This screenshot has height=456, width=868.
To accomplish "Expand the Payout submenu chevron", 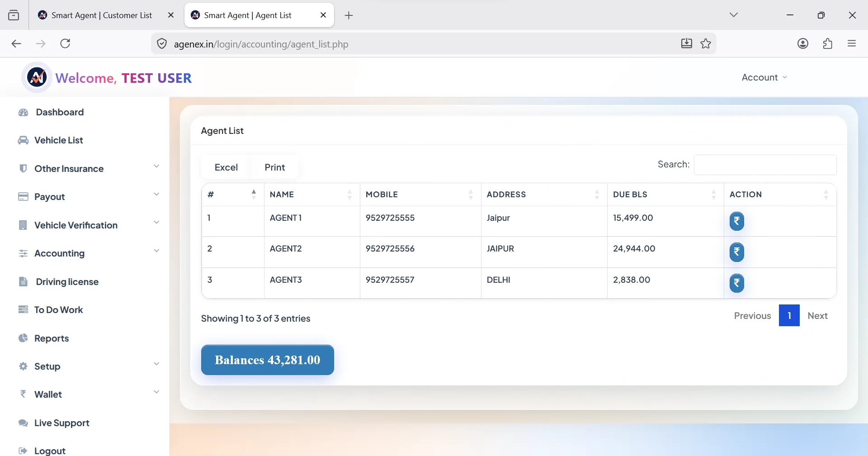I will pos(156,195).
